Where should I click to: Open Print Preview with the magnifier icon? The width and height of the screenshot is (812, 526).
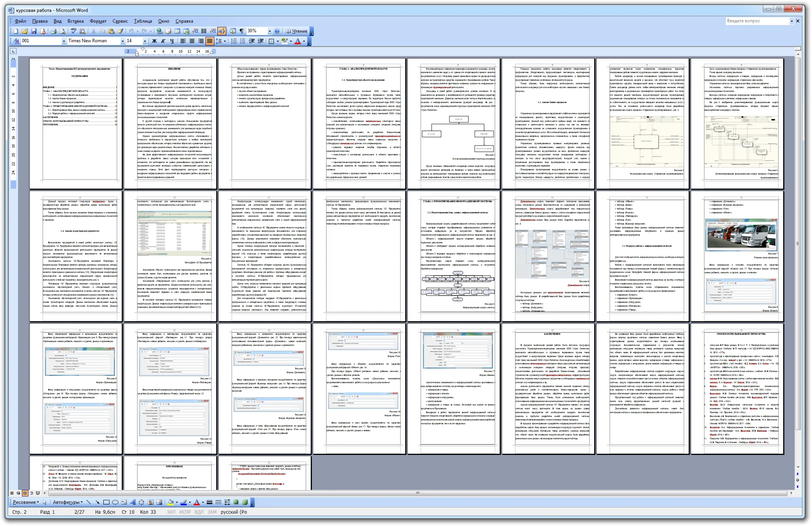coord(63,31)
